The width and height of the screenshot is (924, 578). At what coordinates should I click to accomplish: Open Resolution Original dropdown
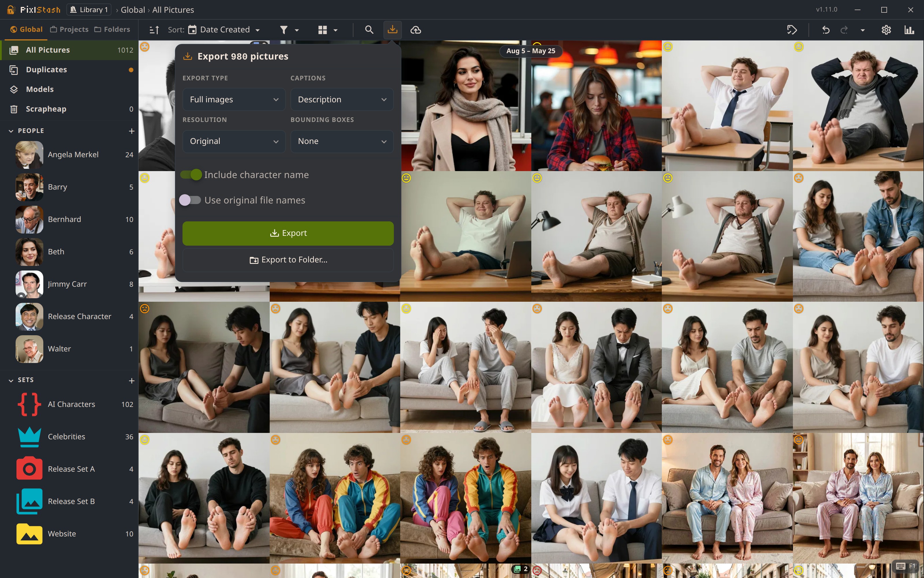234,141
